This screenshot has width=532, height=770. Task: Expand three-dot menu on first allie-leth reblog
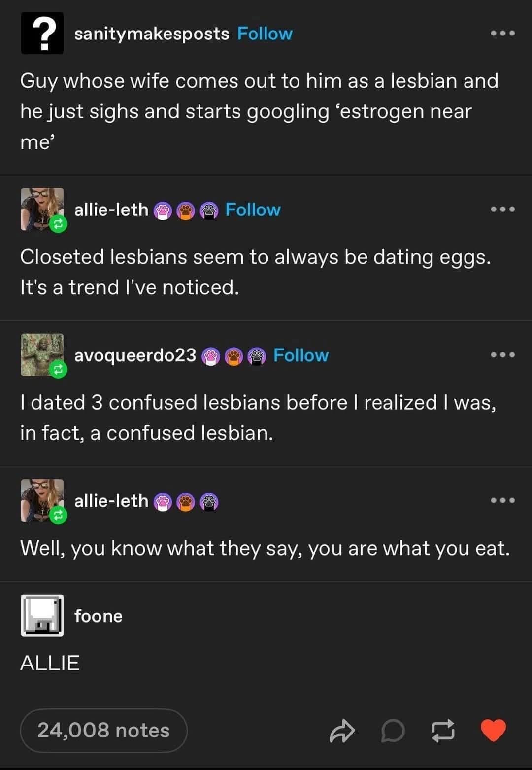503,210
